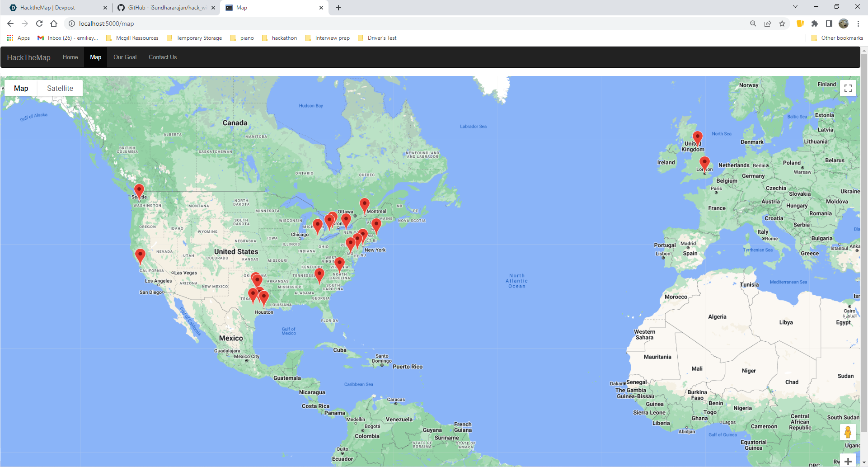Open Temporary Storage bookmark folder

[x=194, y=38]
